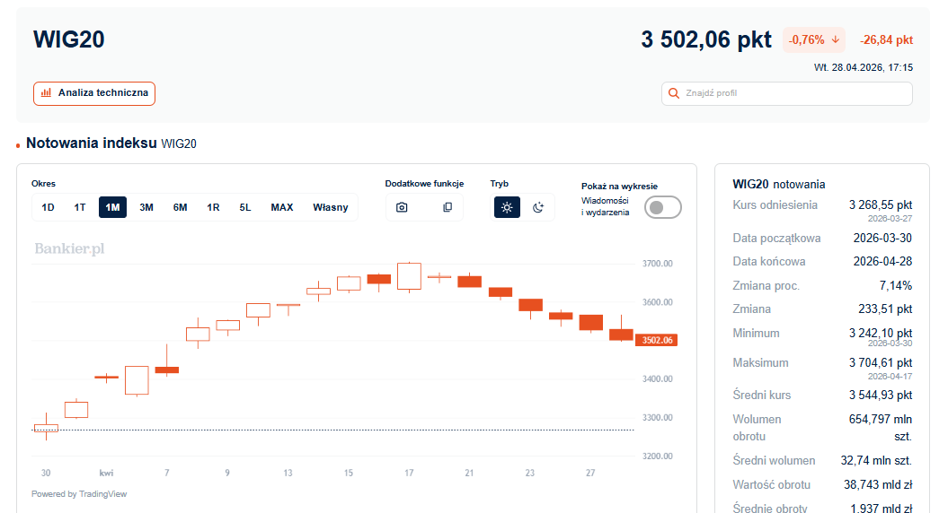The width and height of the screenshot is (948, 513).
Task: Click the 3200.00 price axis label
Action: [657, 456]
